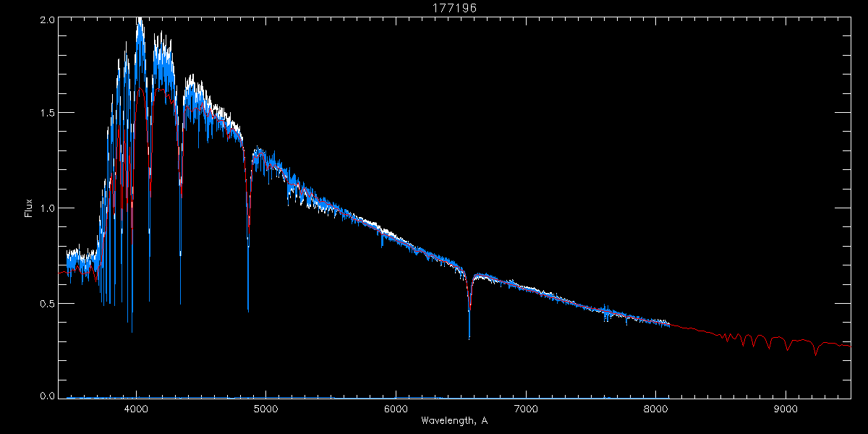
Task: Click the 2.0 y-axis tick label
Action: click(x=46, y=21)
